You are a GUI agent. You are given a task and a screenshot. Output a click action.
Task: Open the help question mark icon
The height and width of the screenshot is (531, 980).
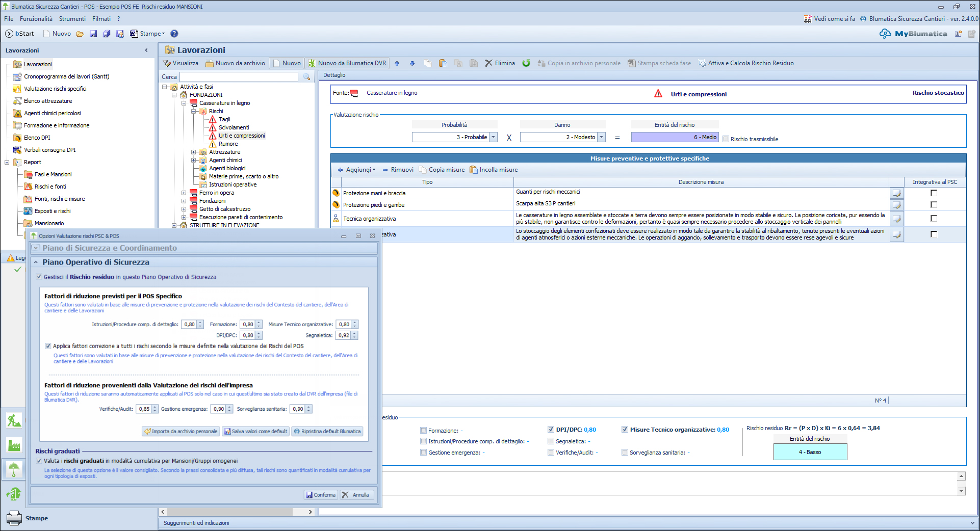pos(174,34)
